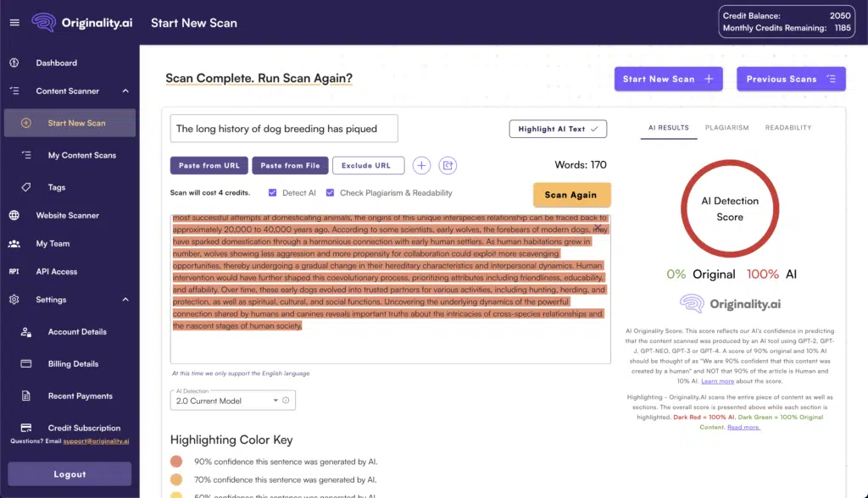Click 'Scan will cost 4 credits.' text

pyautogui.click(x=210, y=192)
